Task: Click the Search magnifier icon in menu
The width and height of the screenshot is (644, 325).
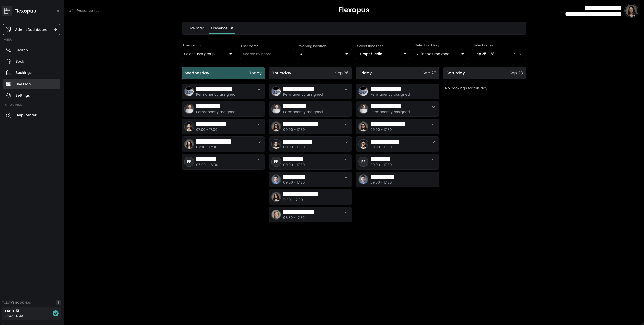Action: point(9,50)
